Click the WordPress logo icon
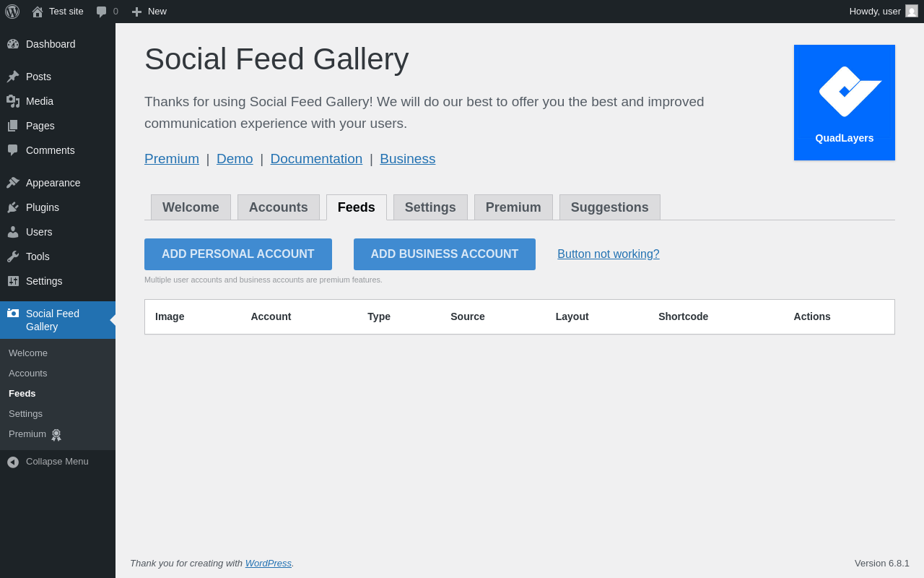The image size is (924, 578). point(12,12)
